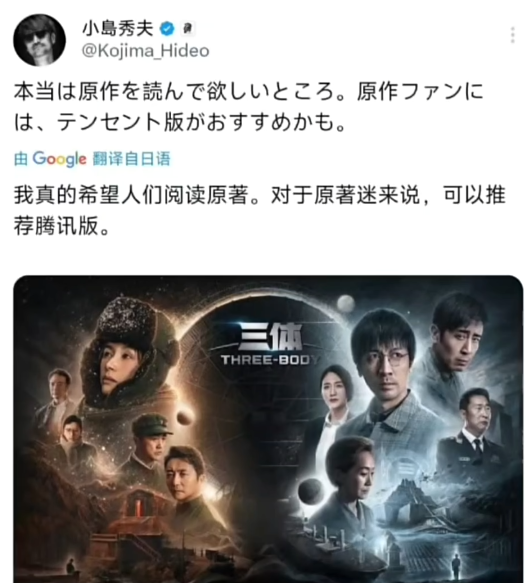This screenshot has height=583, width=529.
Task: Select the original Japanese tweet text
Action: point(248,107)
